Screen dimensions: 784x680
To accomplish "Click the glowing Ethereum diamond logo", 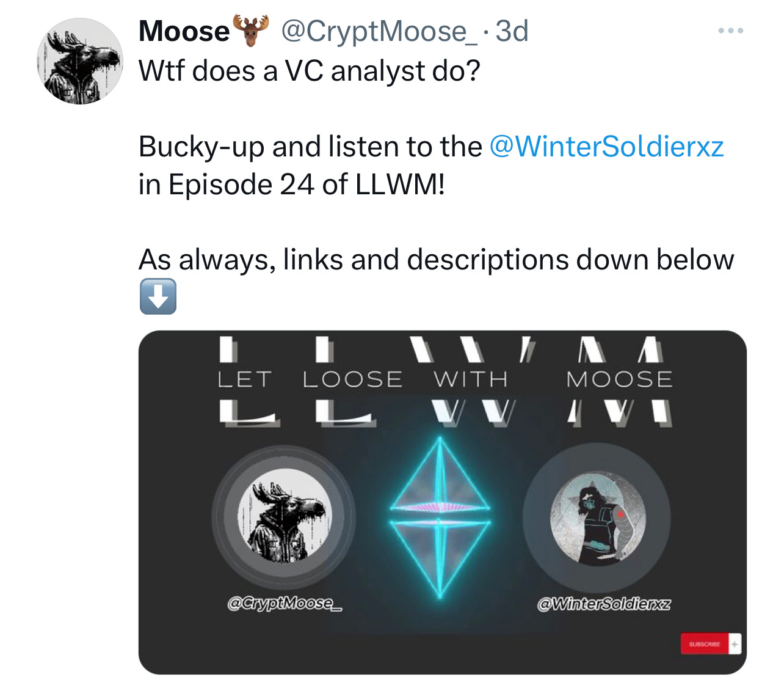I will coord(440,517).
